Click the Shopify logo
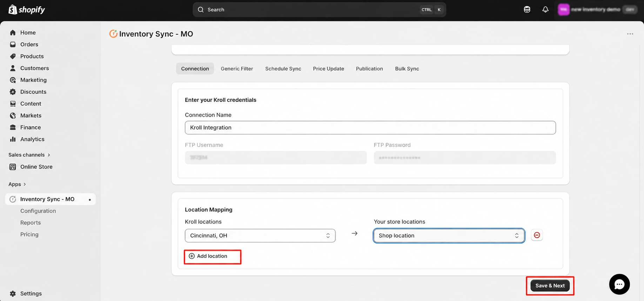Viewport: 644px width, 301px height. (x=27, y=9)
